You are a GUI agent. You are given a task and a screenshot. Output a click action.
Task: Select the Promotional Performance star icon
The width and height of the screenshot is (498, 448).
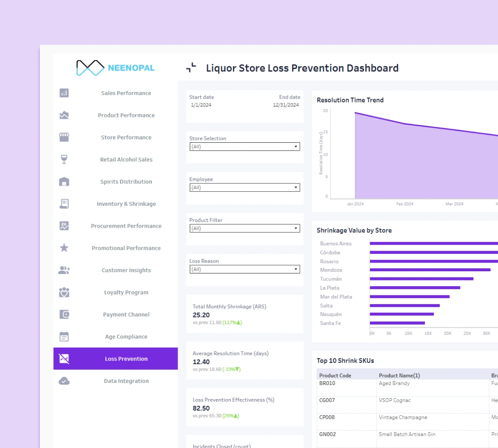pyautogui.click(x=64, y=248)
